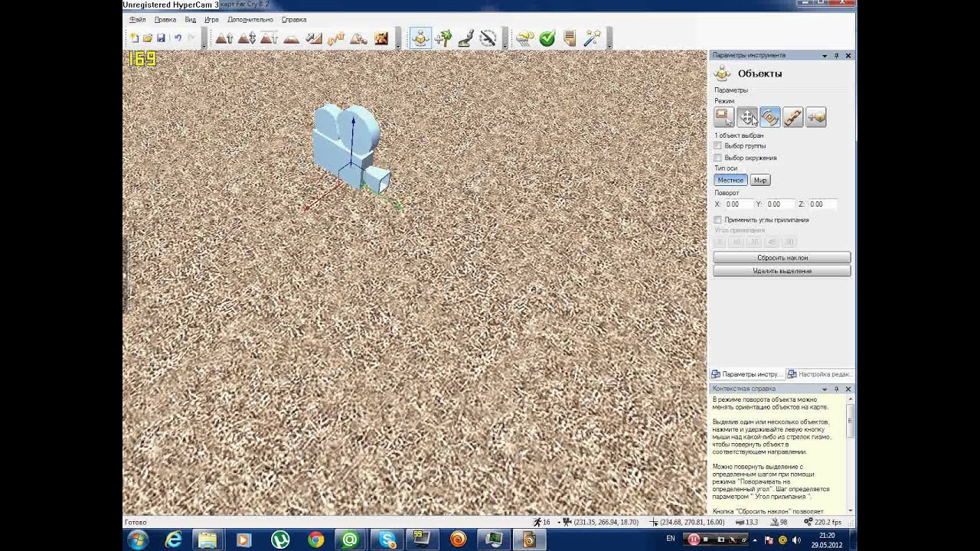Set axis type to Местное

pos(730,180)
